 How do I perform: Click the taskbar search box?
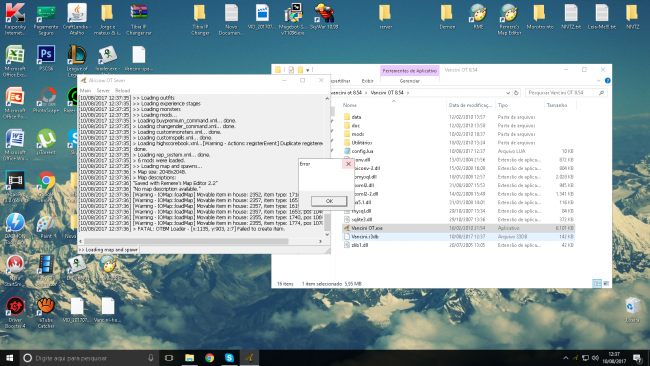(x=88, y=358)
